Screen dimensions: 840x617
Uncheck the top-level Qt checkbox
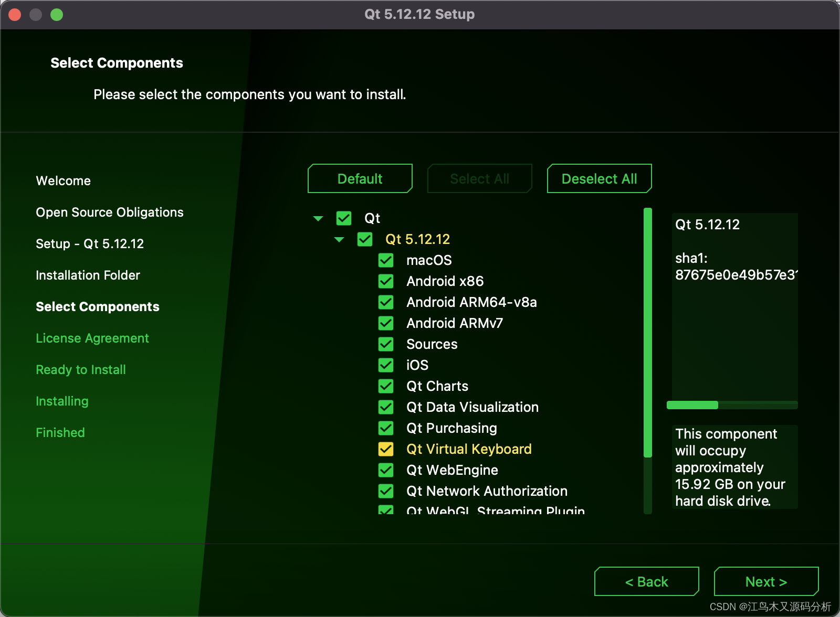(x=344, y=218)
